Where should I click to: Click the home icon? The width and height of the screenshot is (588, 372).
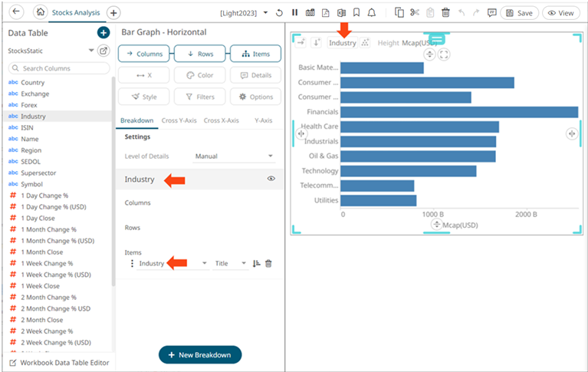41,12
